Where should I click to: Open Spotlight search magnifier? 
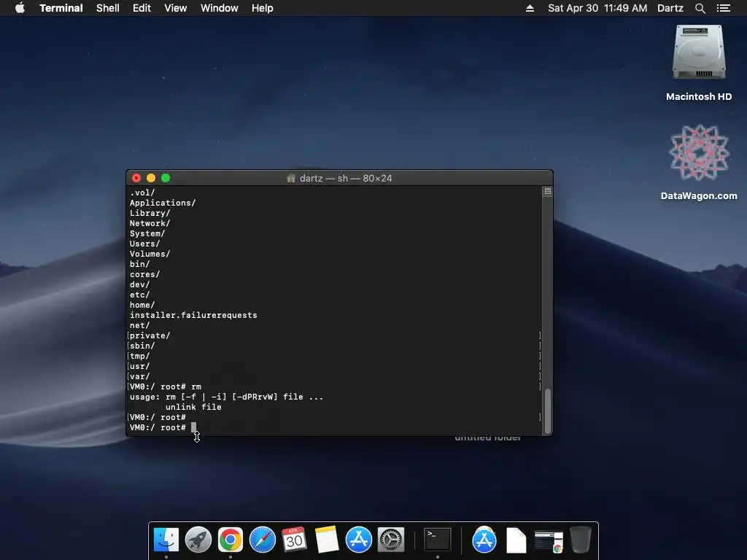coord(700,8)
